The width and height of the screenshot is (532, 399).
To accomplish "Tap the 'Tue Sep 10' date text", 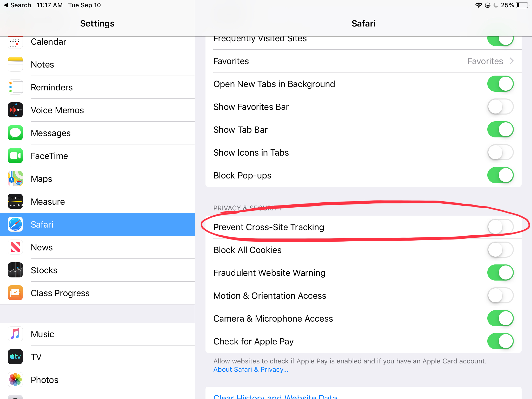I will (x=84, y=5).
